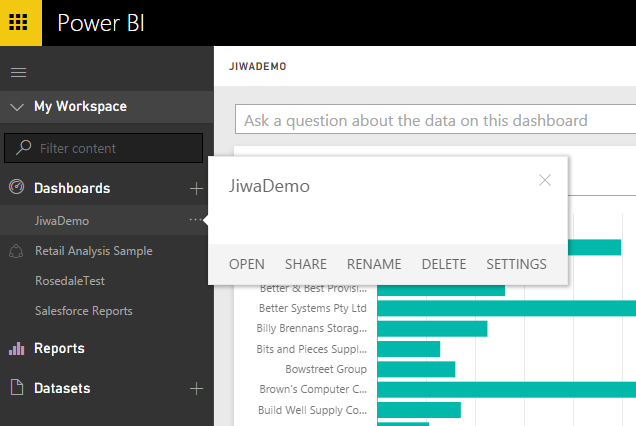The image size is (636, 426).
Task: Click My Workspace label
Action: (80, 106)
